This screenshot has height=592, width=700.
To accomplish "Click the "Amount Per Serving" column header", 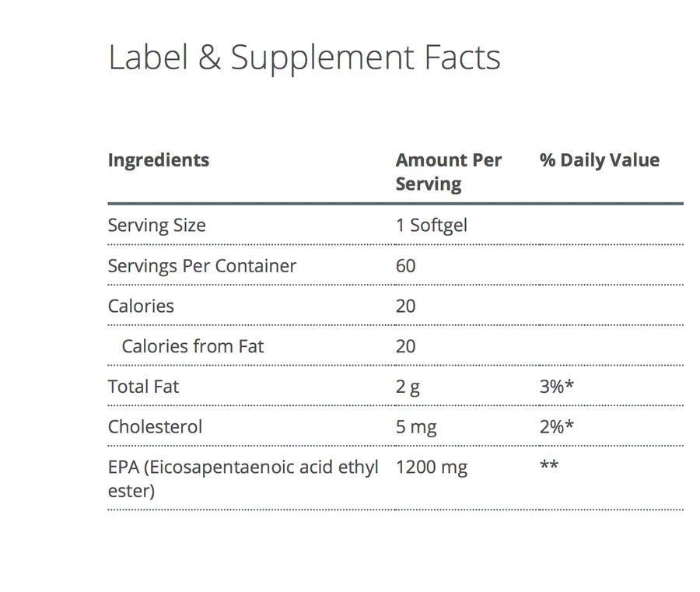I will tap(448, 172).
